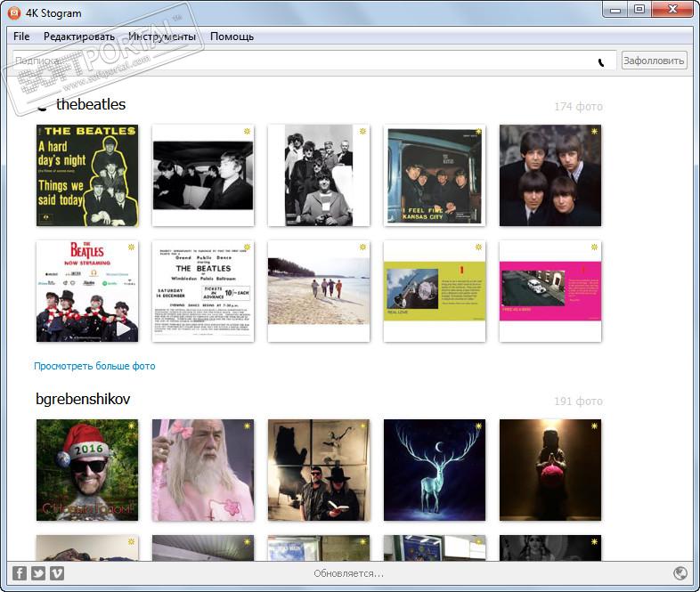Open the pink Free As A Bird thumbnail
Image resolution: width=700 pixels, height=592 pixels.
coord(550,291)
